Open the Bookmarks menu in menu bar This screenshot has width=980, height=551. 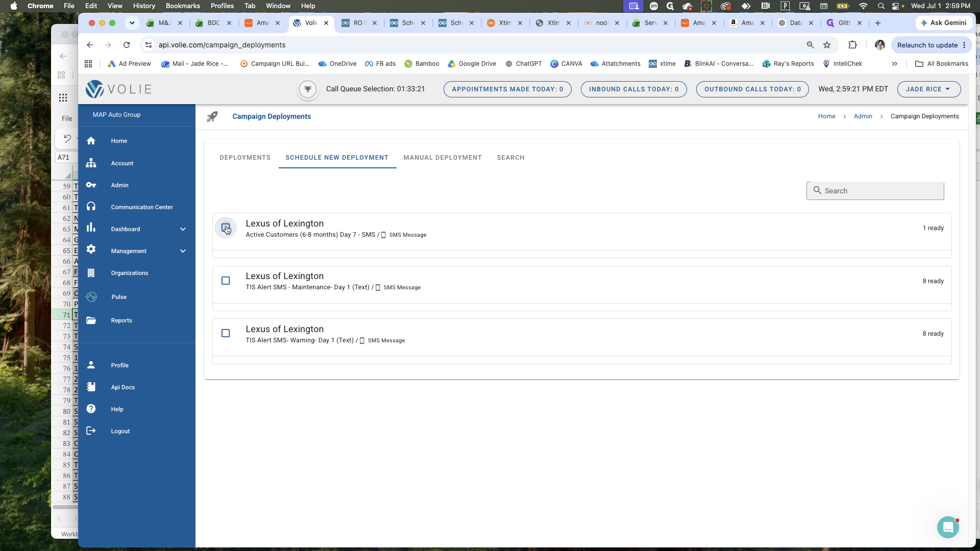183,6
